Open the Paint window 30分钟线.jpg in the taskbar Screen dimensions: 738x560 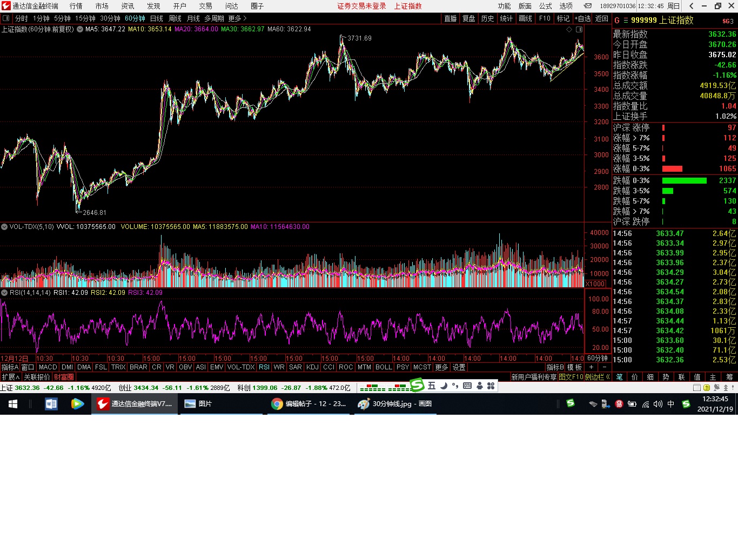click(395, 403)
